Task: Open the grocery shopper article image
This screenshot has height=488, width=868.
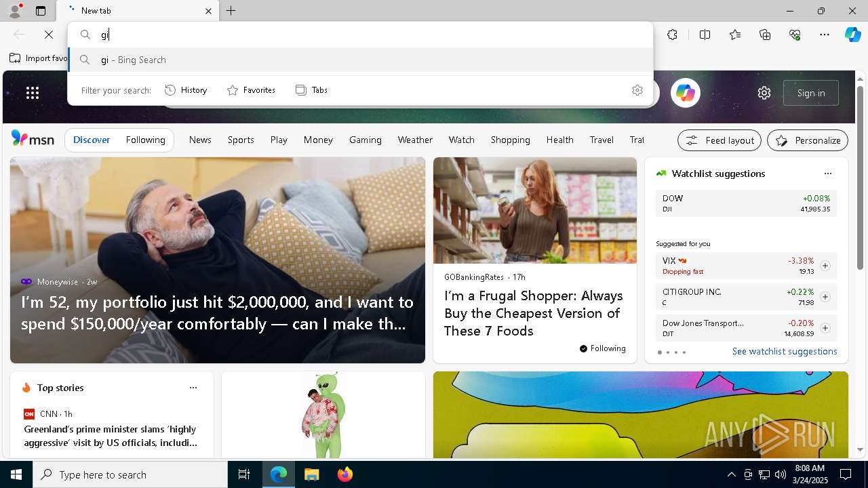Action: 535,210
